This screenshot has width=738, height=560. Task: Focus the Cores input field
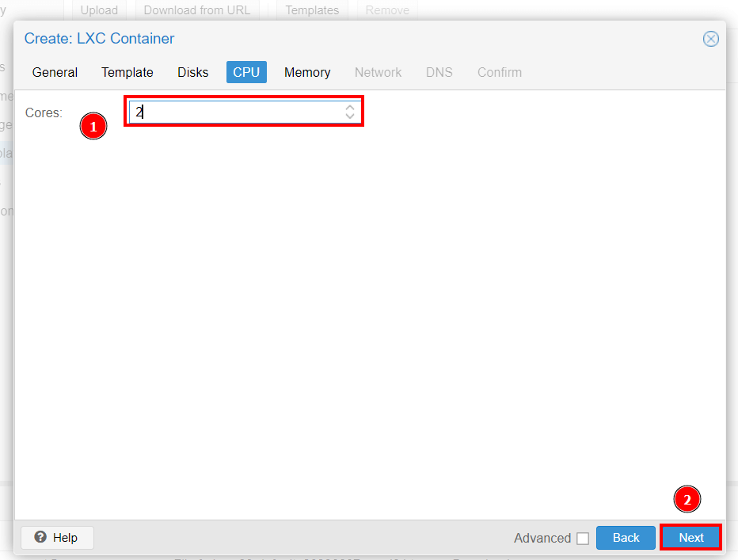[x=236, y=112]
